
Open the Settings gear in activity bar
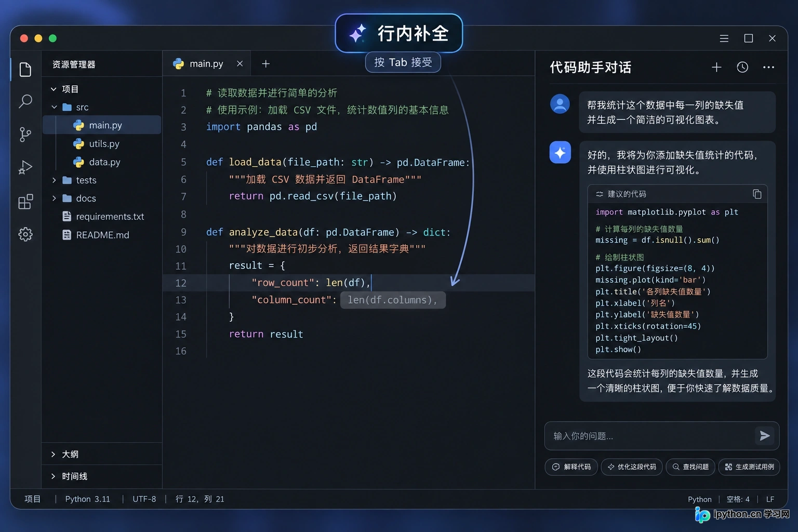click(x=25, y=234)
